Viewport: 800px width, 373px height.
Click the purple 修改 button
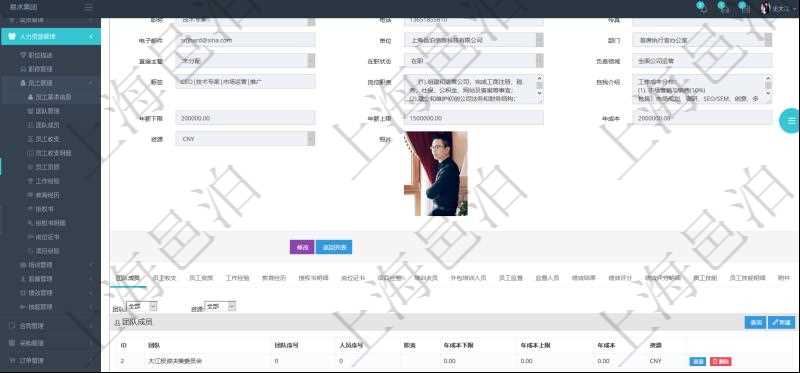(302, 247)
